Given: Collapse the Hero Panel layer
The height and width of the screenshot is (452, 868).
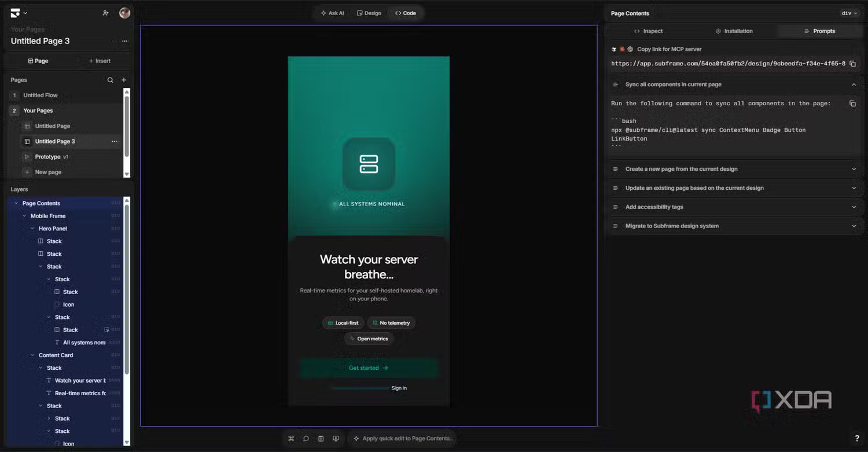Looking at the screenshot, I should pos(32,229).
